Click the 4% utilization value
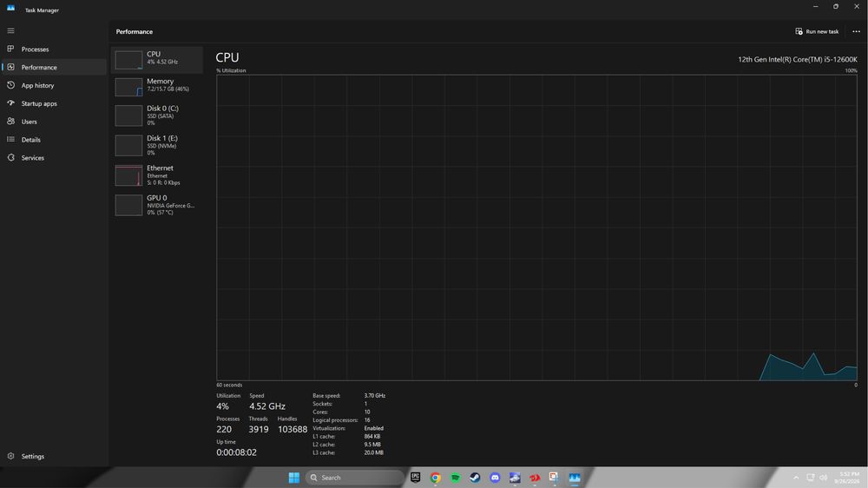 (x=222, y=406)
